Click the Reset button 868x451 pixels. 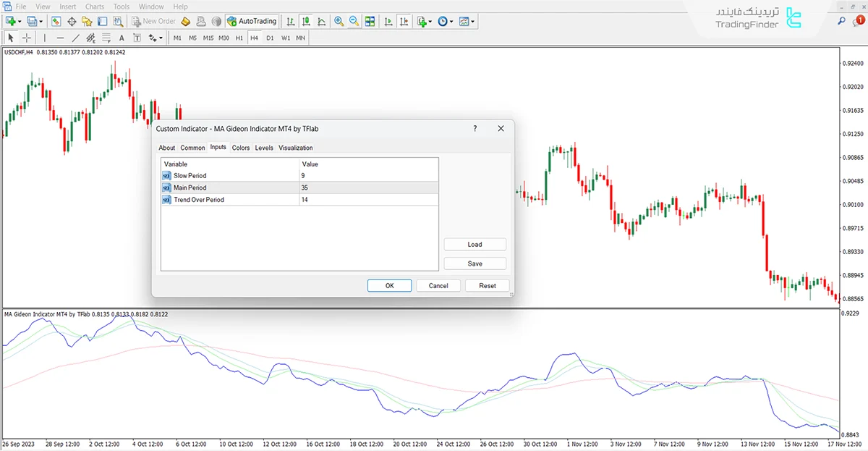coord(488,286)
